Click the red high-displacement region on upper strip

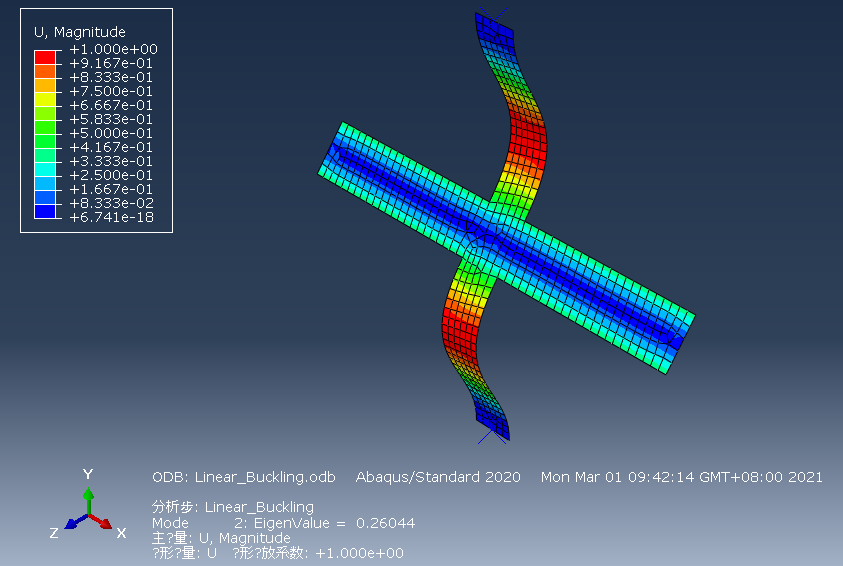coord(527,137)
